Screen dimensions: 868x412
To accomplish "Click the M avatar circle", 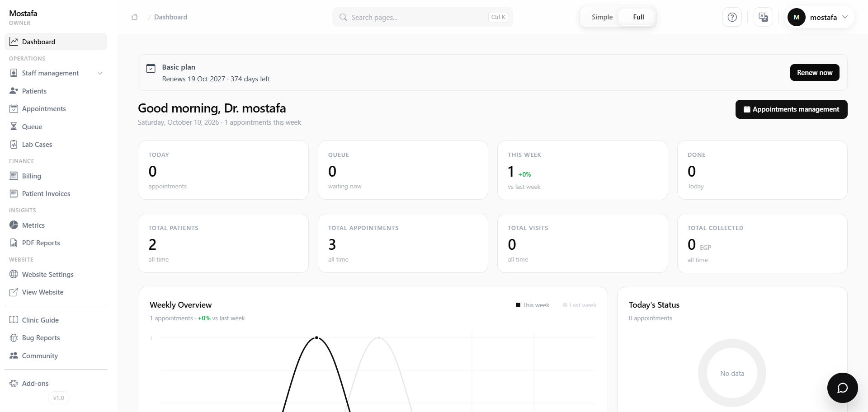I will [796, 17].
